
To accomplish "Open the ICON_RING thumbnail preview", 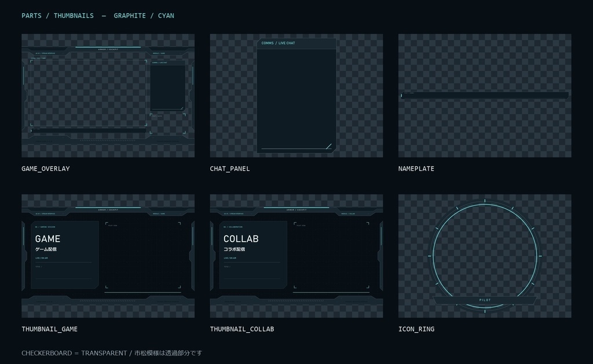I will [x=485, y=256].
